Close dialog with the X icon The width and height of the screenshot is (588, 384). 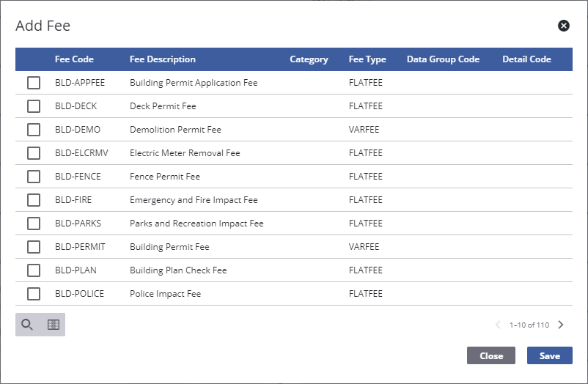click(x=563, y=26)
